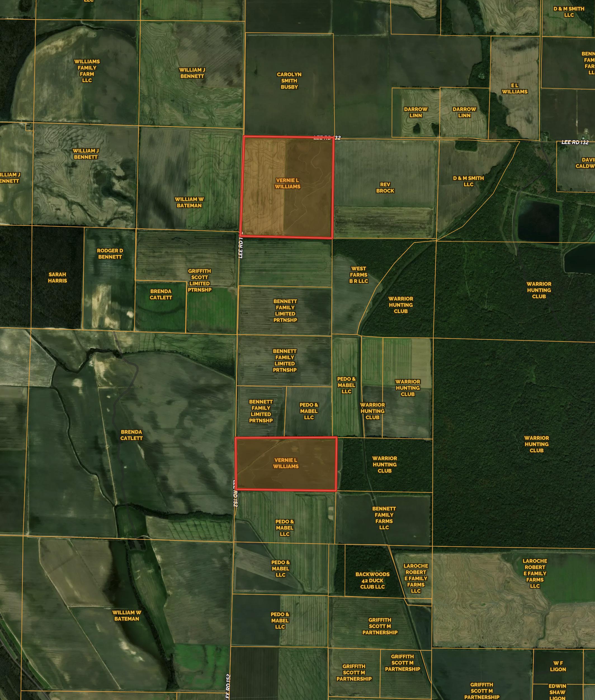Click the W F Ligon parcel label
595x700 pixels.
558,666
